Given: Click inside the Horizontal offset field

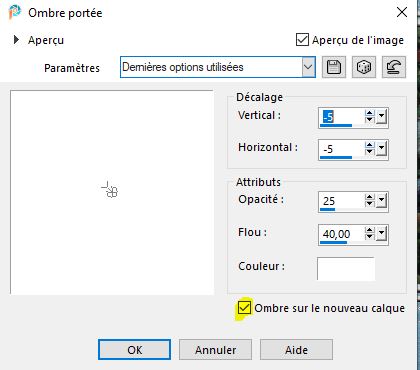Looking at the screenshot, I should [x=341, y=149].
